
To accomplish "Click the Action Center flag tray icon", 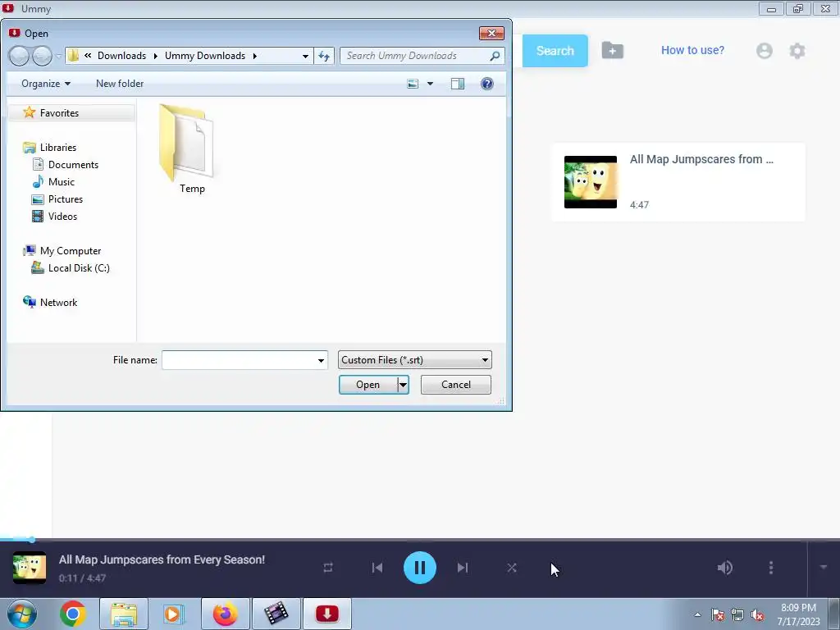I will click(717, 615).
